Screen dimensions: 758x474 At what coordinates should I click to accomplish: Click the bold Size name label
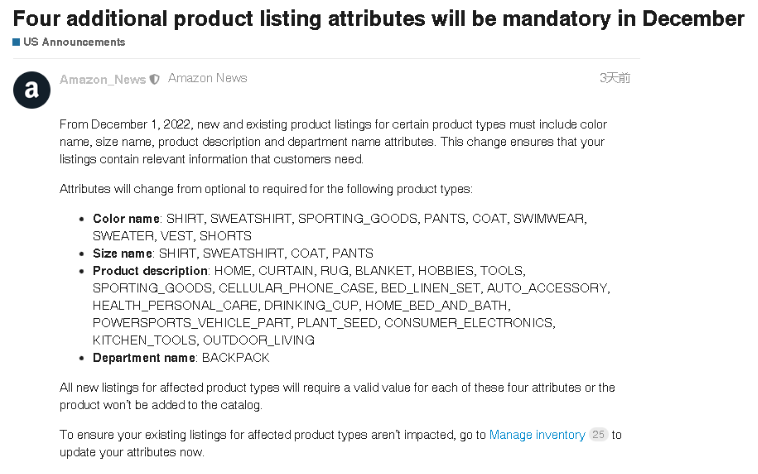[x=122, y=253]
